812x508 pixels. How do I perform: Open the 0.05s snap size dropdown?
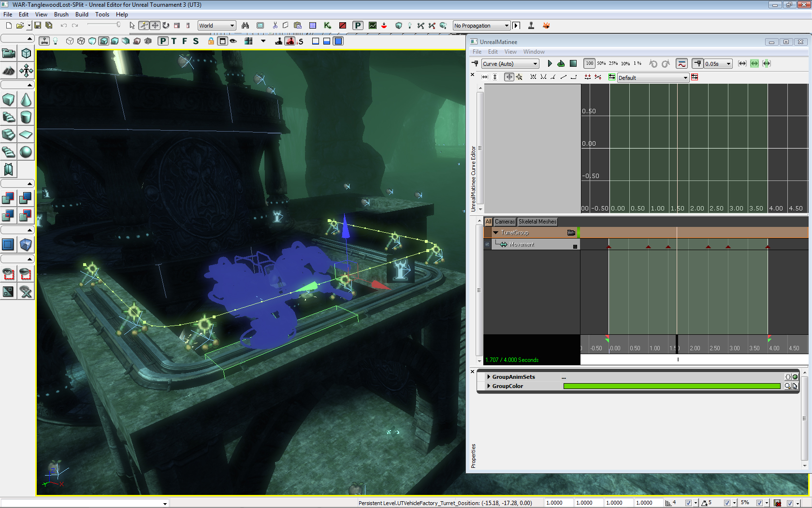718,63
